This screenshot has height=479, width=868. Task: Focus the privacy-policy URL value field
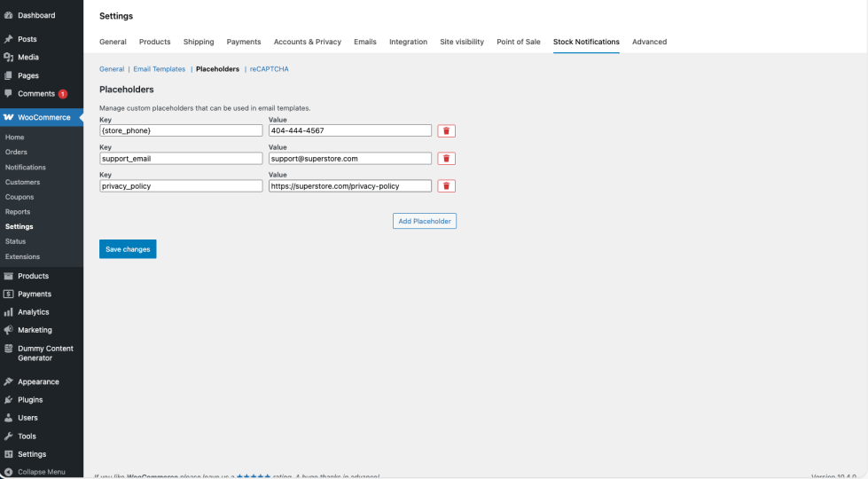point(350,186)
